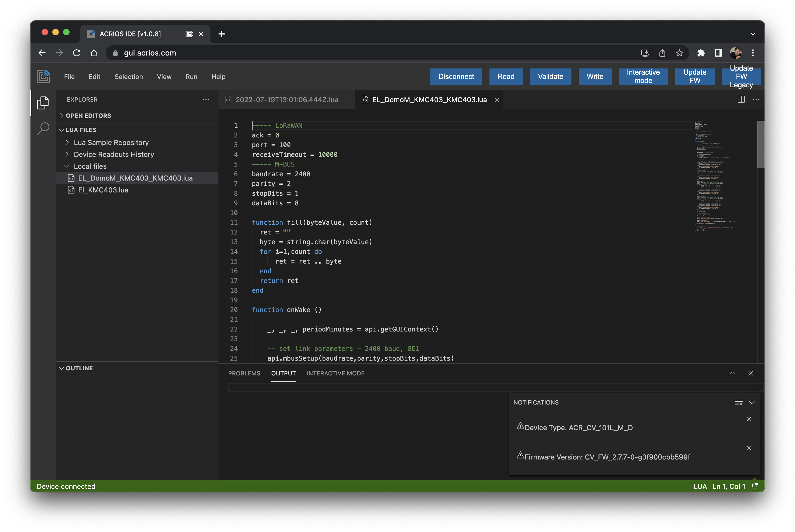The width and height of the screenshot is (795, 532).
Task: Close the EL_DomoM_KMC403_KMC403.lua tab
Action: (x=496, y=100)
